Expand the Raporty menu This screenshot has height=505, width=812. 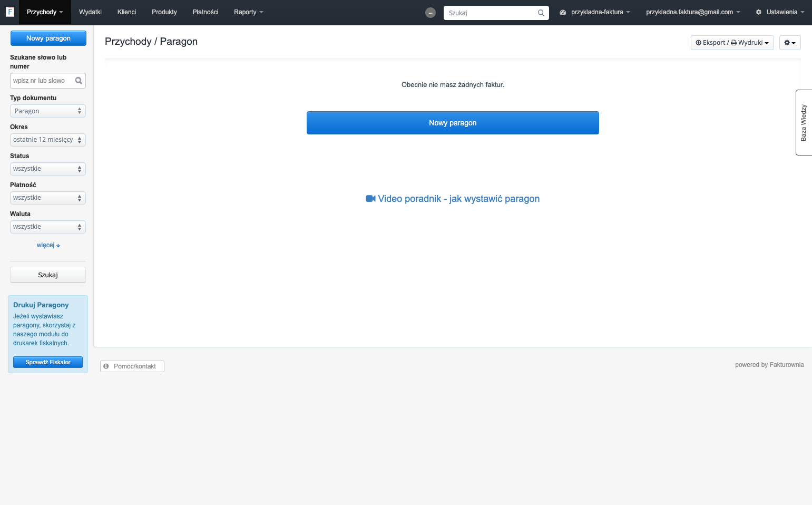coord(249,12)
